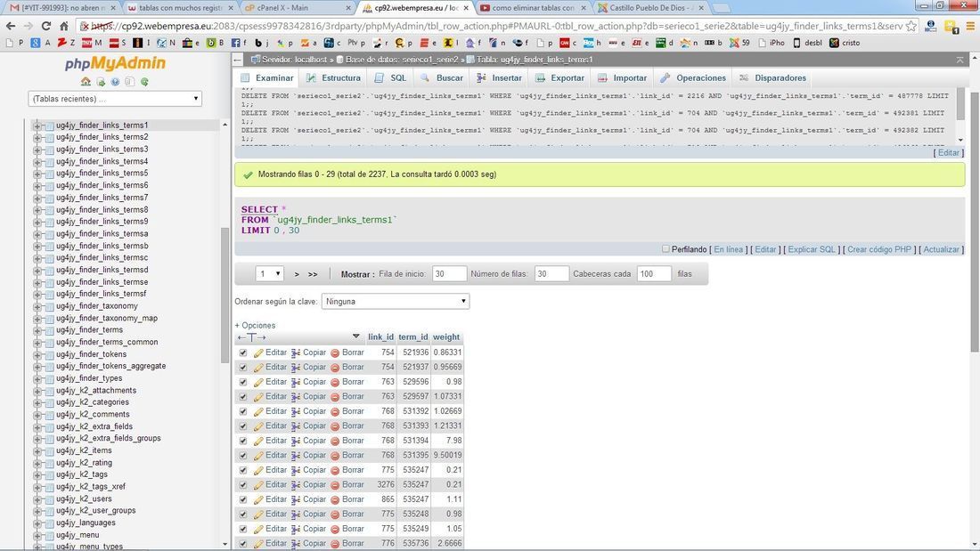This screenshot has height=551, width=980.
Task: Open the 'iPho' bookmark
Action: pyautogui.click(x=772, y=43)
